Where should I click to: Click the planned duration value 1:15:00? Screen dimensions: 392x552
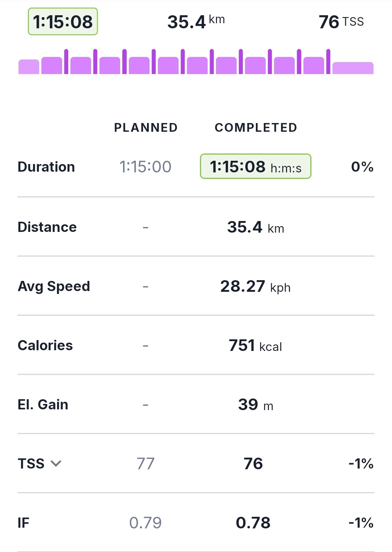tap(145, 167)
